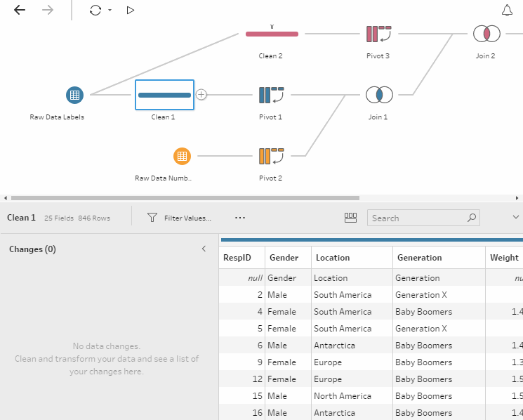Select the Pivot 3 step icon

378,34
